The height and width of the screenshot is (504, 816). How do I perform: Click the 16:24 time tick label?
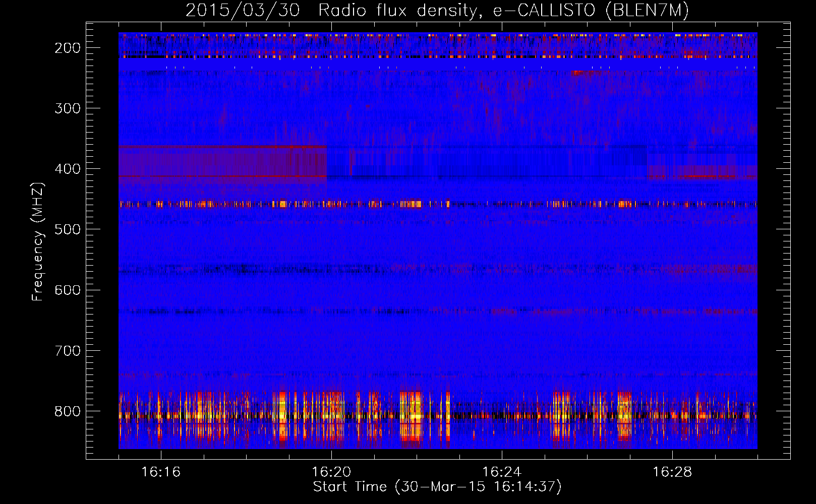click(x=502, y=472)
